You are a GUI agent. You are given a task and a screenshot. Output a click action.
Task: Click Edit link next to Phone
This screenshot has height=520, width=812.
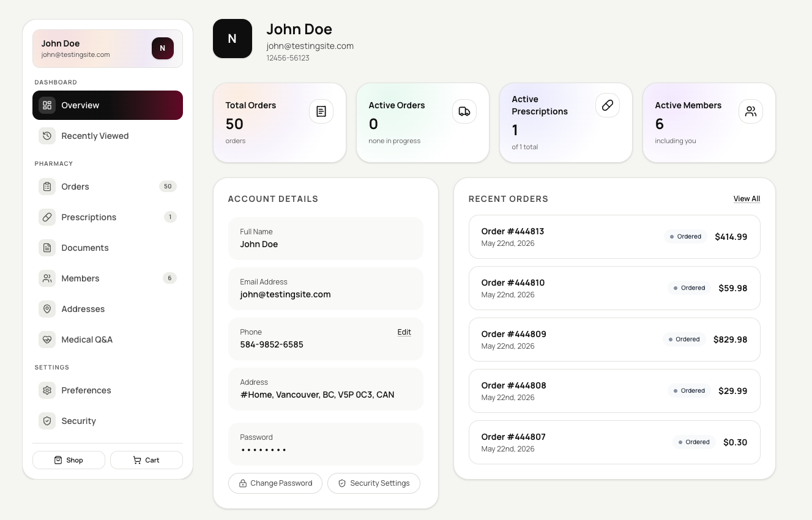pyautogui.click(x=404, y=332)
